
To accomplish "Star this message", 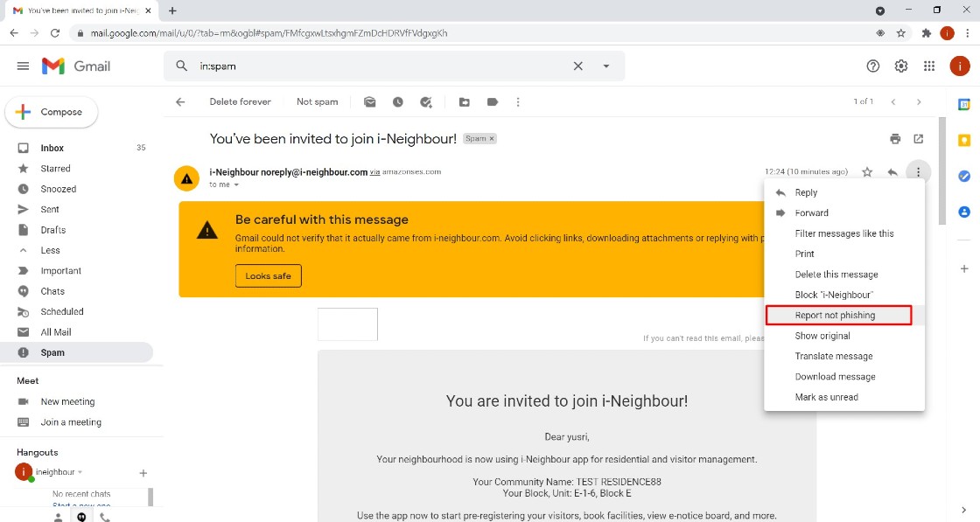I will [867, 171].
